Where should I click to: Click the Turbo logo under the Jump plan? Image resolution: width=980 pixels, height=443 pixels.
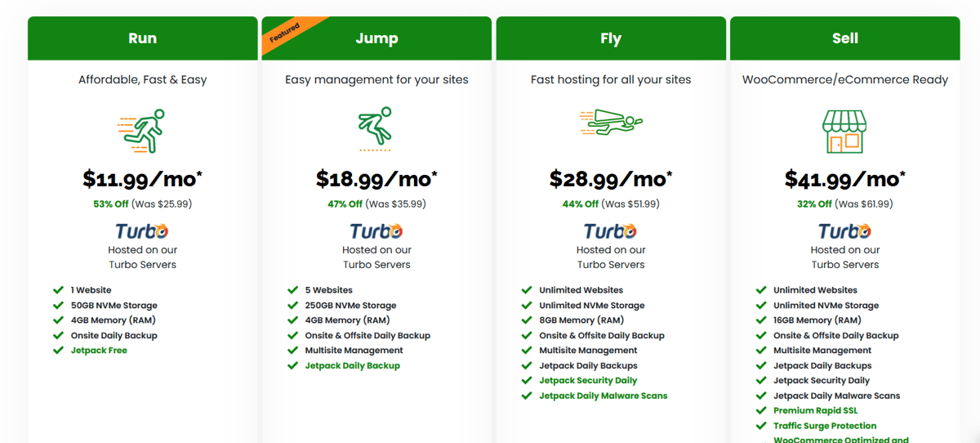376,231
